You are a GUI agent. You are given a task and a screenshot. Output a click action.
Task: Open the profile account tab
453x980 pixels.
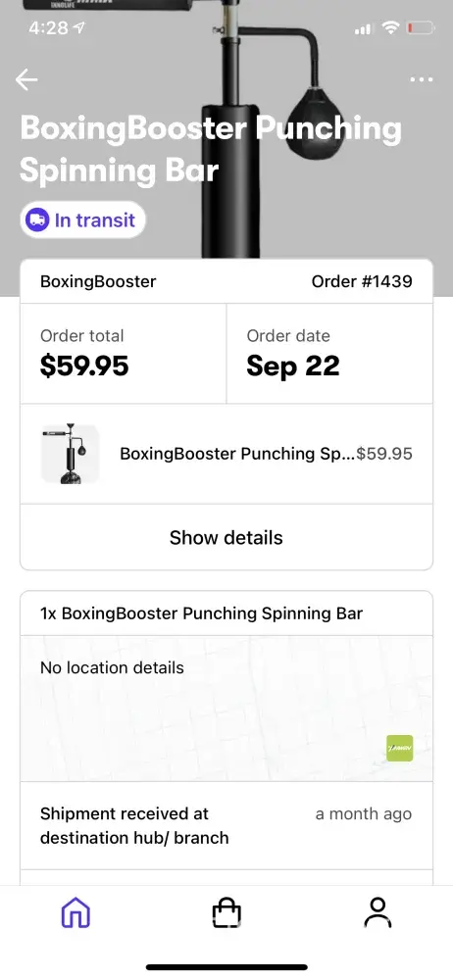[x=377, y=912]
